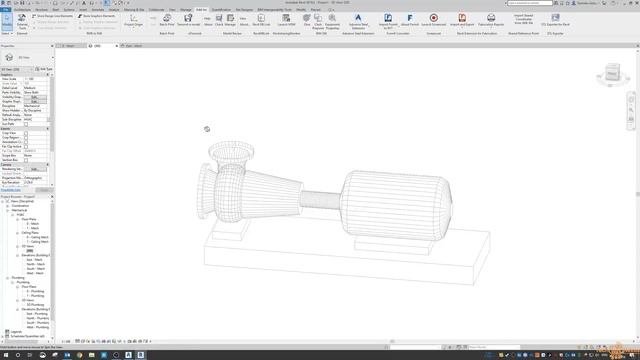Open the Select panel dropdown
This screenshot has height=360, width=640.
pos(7,33)
